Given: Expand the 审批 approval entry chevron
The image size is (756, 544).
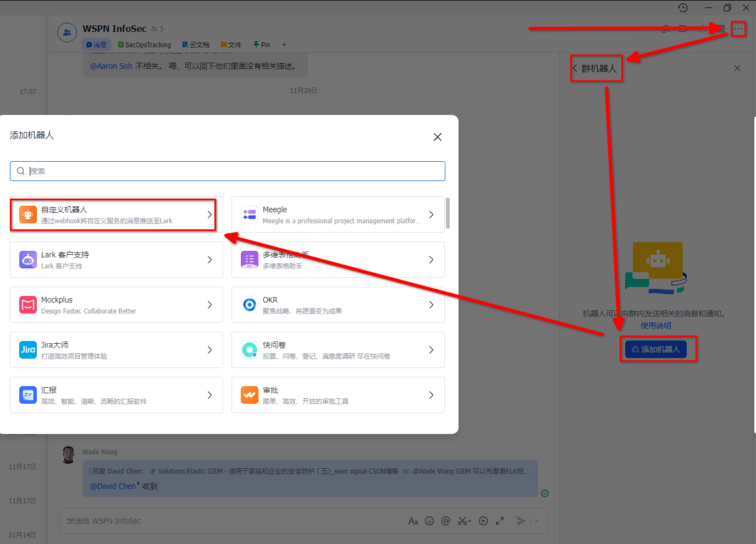Looking at the screenshot, I should pos(431,395).
